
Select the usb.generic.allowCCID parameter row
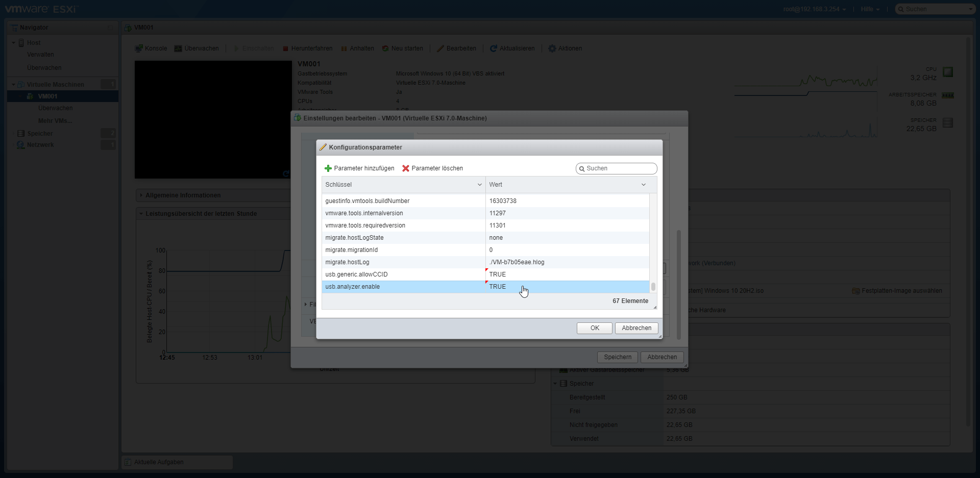403,274
